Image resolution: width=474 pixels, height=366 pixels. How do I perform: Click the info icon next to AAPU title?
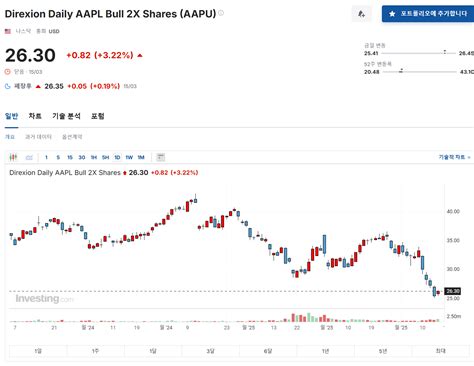(221, 13)
